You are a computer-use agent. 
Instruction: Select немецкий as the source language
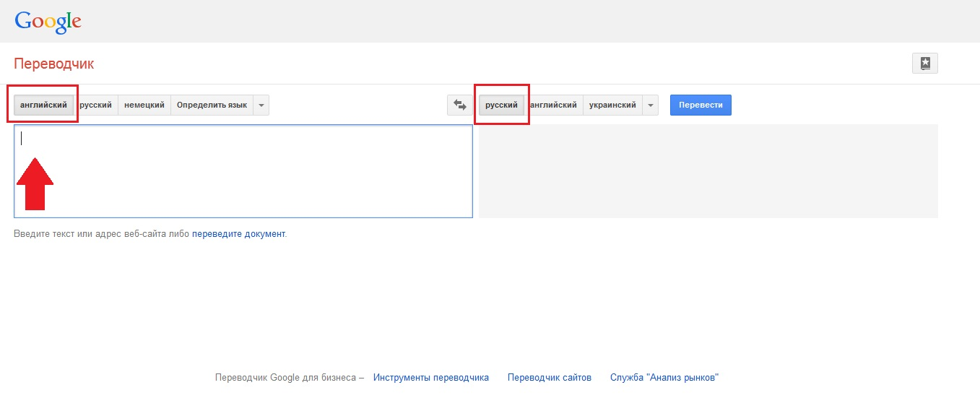tap(144, 105)
